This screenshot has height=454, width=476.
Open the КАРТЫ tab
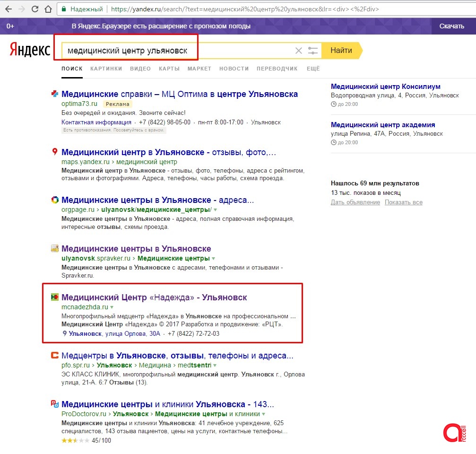169,69
